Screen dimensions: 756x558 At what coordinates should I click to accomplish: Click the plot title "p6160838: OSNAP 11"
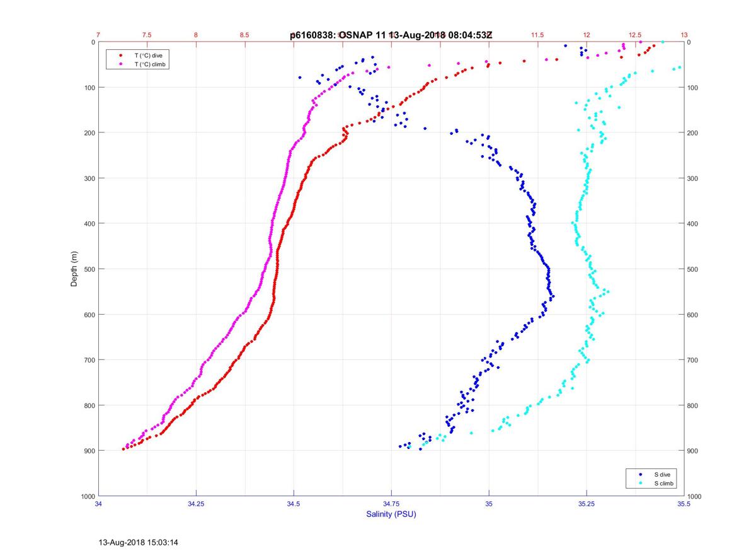click(x=337, y=35)
